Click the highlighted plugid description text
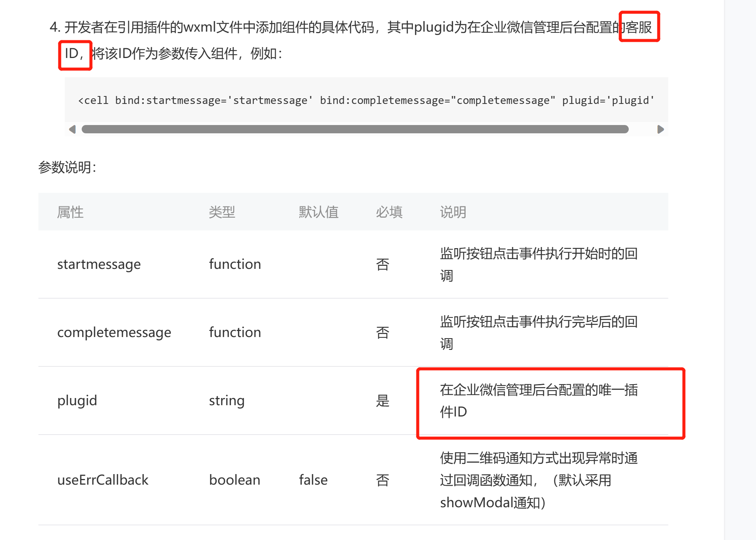This screenshot has height=540, width=756. [x=538, y=401]
